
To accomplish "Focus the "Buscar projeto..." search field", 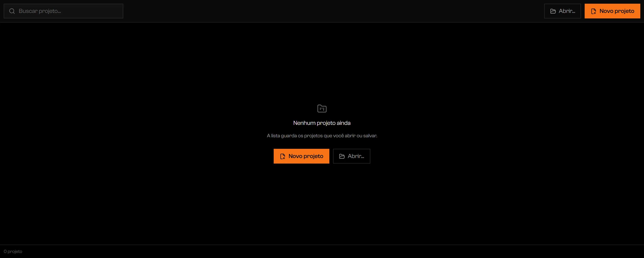I will coord(63,11).
